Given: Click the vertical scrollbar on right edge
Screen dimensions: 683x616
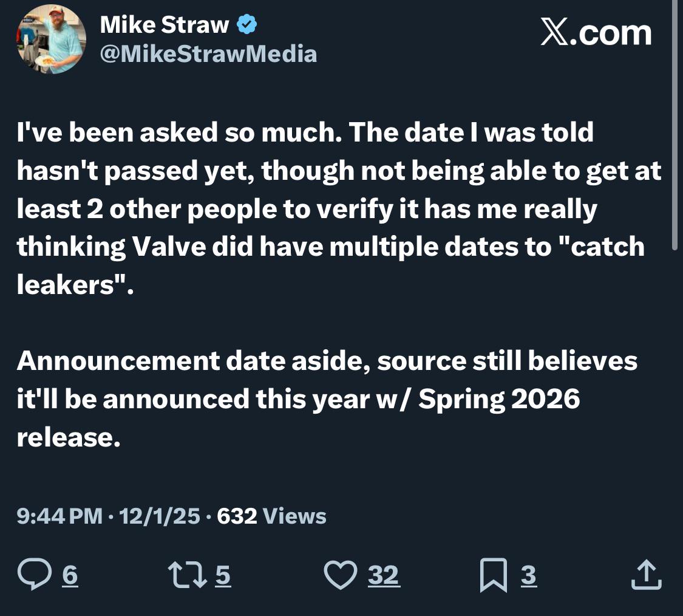Looking at the screenshot, I should pos(676,121).
